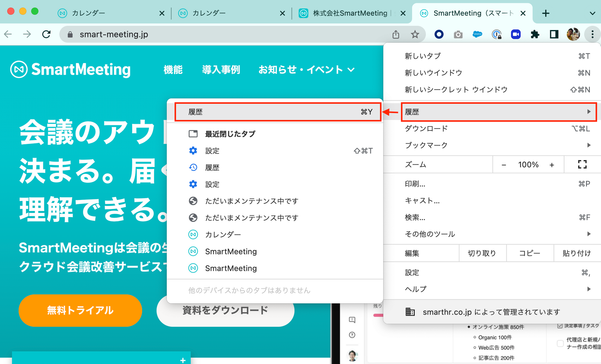The width and height of the screenshot is (601, 364).
Task: Enter fullscreen via zoom row icon
Action: [x=582, y=164]
